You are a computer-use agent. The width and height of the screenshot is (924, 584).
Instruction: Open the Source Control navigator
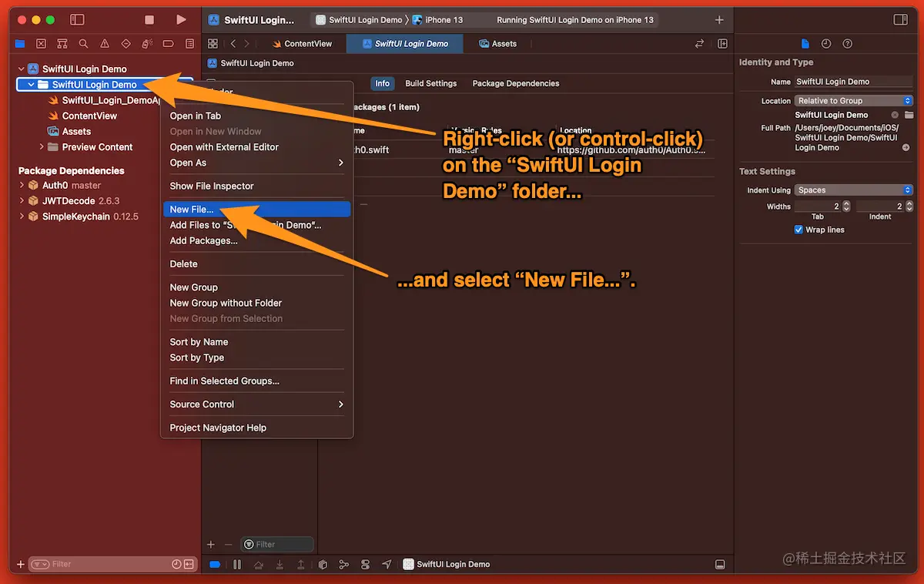pos(41,44)
